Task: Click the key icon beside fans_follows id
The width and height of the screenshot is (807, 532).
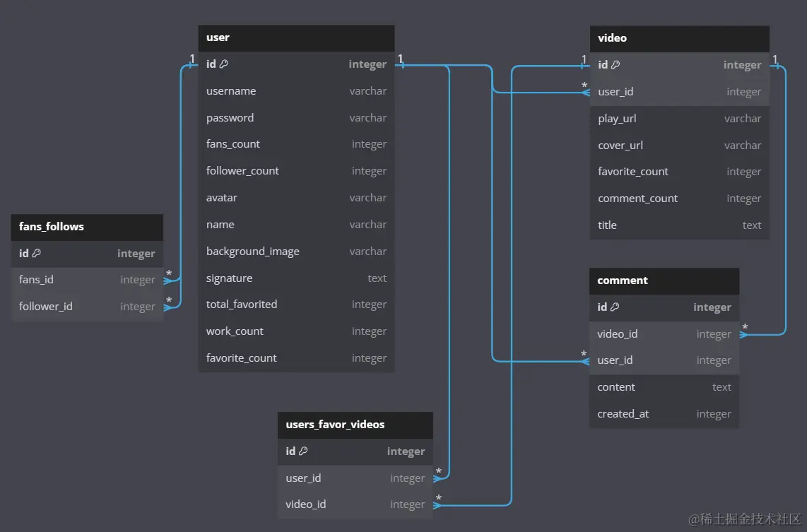Action: pyautogui.click(x=37, y=253)
